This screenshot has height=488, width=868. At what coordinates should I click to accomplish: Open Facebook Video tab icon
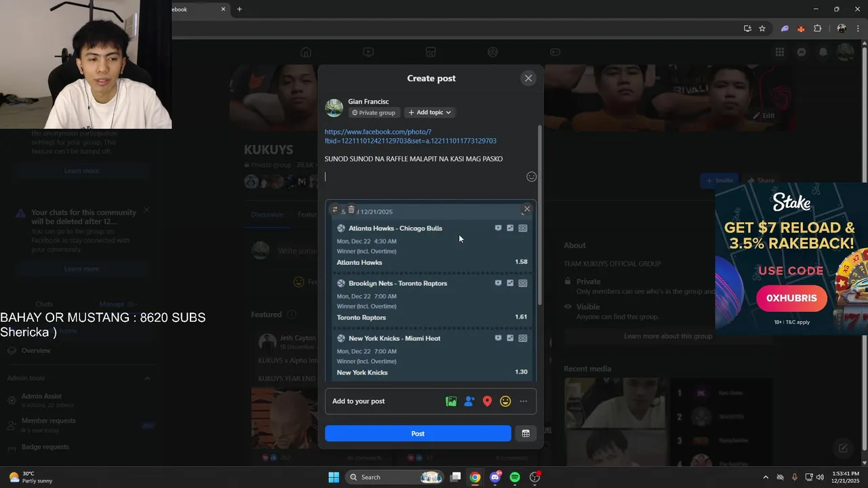click(x=368, y=52)
